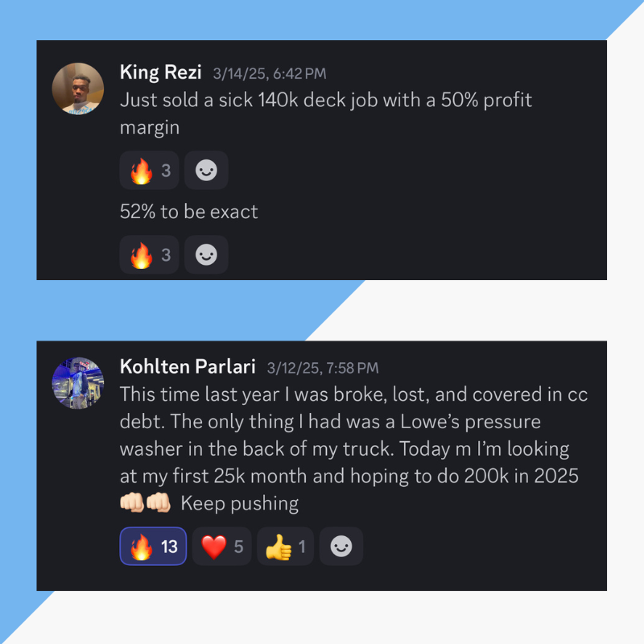
Task: Click the Kohlten Parlari username
Action: [188, 367]
